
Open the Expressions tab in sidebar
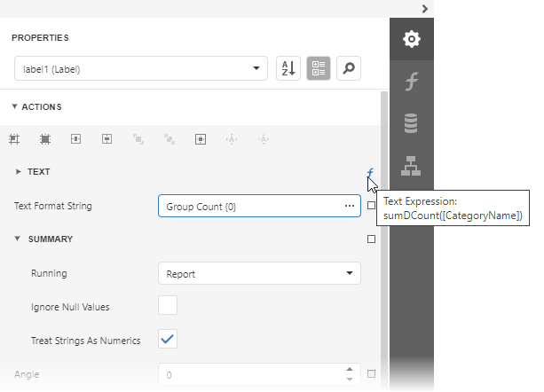(x=411, y=82)
